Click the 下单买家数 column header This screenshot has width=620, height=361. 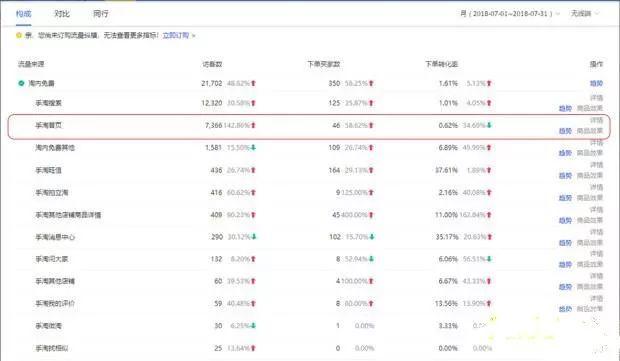click(x=324, y=64)
